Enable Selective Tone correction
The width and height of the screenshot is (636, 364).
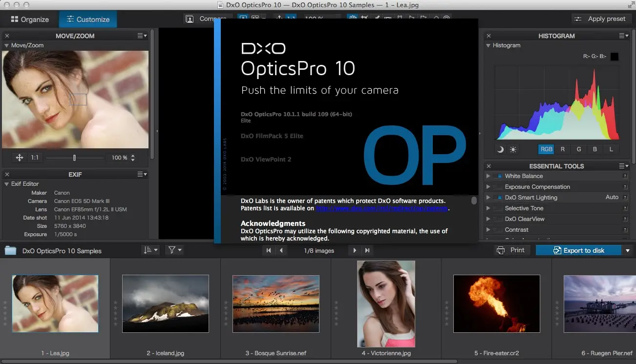[498, 208]
